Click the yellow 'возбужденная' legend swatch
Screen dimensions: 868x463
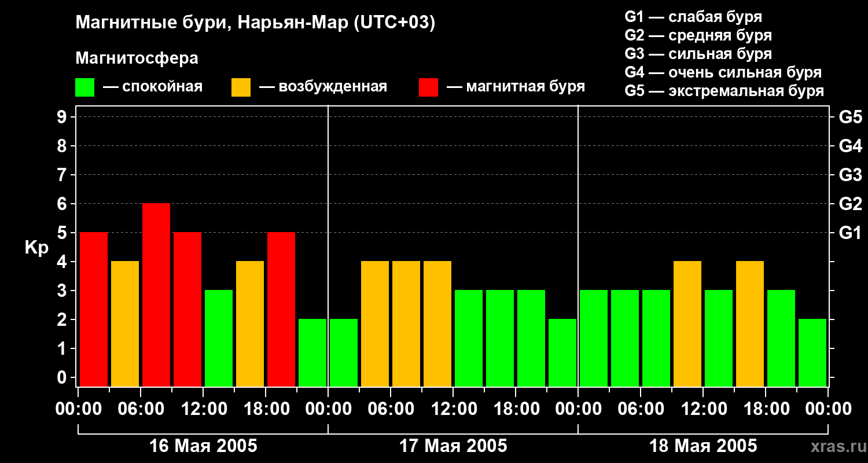[x=241, y=87]
